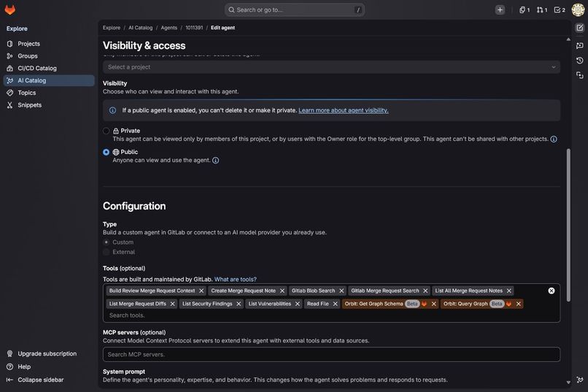Choose the External agent type radio
588x392 pixels.
106,252
